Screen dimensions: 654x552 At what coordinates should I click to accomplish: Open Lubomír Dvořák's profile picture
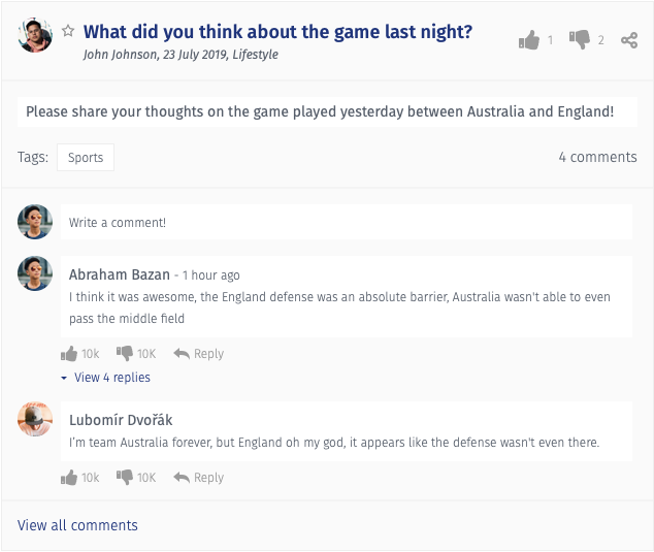[35, 419]
